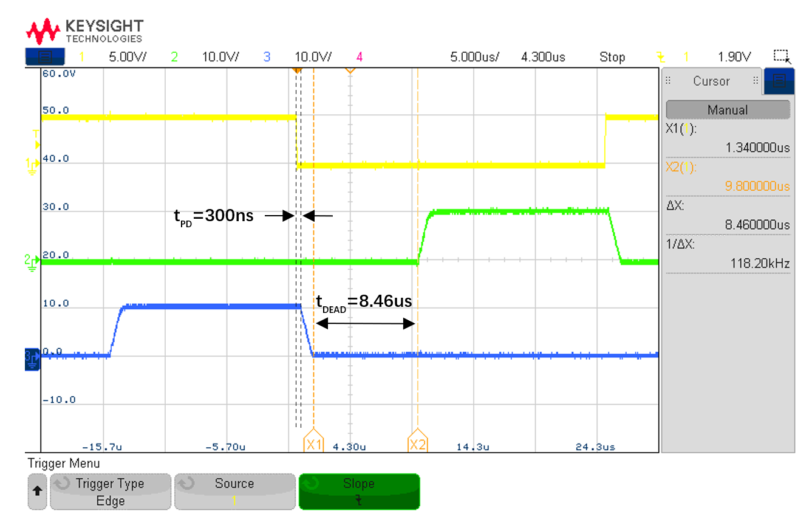Click the Trigger Menu title
The image size is (812, 525).
(64, 464)
